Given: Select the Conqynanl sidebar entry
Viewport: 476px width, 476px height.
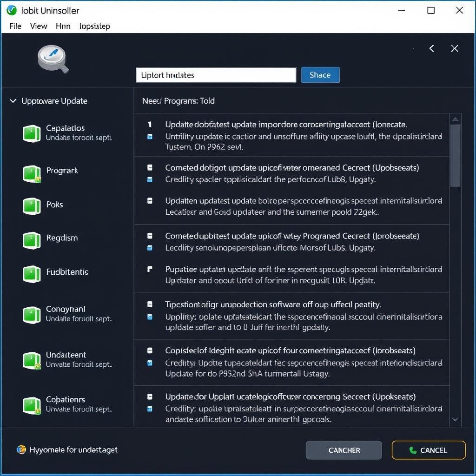Looking at the screenshot, I should pos(67,314).
